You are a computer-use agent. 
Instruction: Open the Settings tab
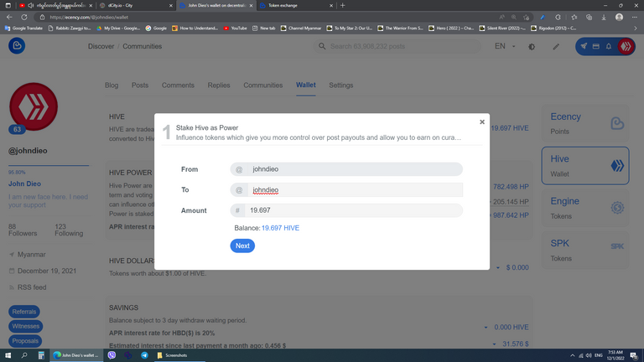pos(341,85)
